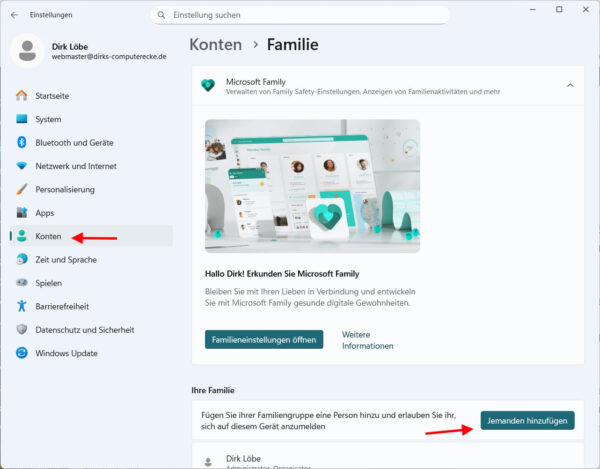Click Familieneinstellungen öffnen button
Image resolution: width=600 pixels, height=469 pixels.
point(264,339)
